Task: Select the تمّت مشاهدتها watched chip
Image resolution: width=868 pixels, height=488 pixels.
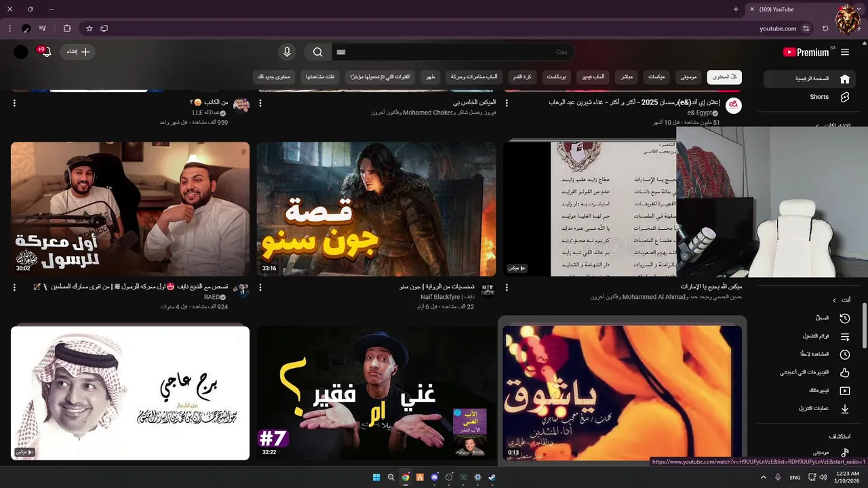Action: [x=320, y=77]
